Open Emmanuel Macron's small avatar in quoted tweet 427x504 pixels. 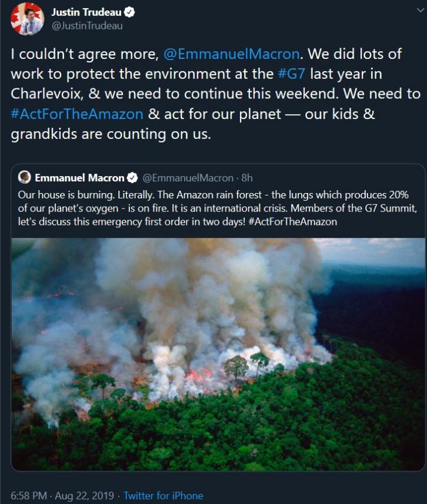pyautogui.click(x=25, y=177)
